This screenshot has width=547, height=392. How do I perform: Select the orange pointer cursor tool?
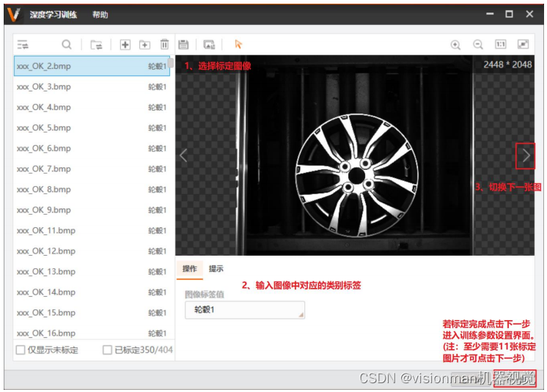(238, 44)
